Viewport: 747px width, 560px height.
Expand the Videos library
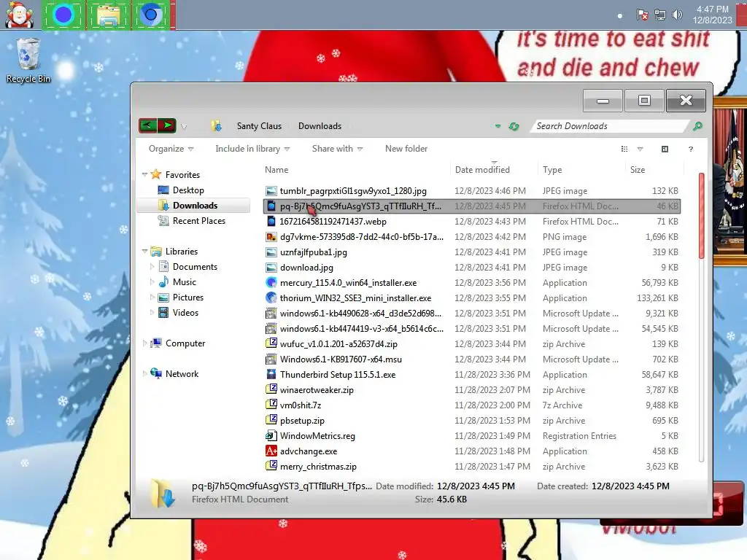(152, 312)
